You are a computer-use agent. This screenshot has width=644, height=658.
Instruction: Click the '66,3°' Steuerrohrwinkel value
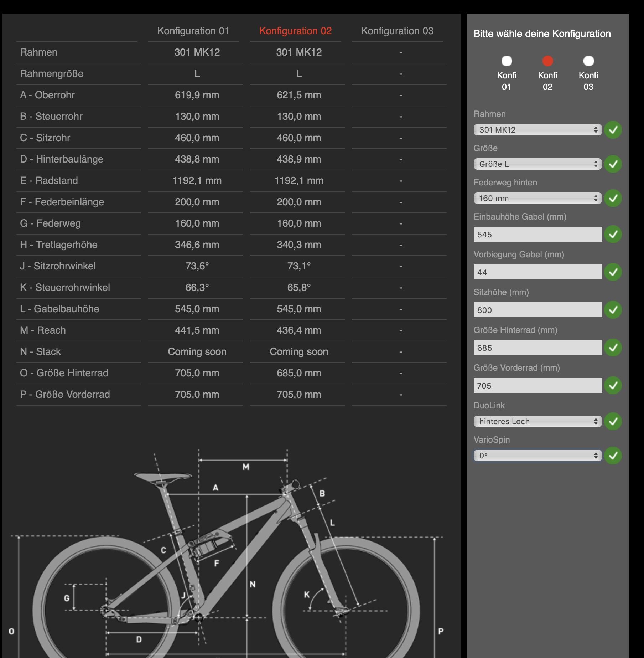[x=197, y=288]
